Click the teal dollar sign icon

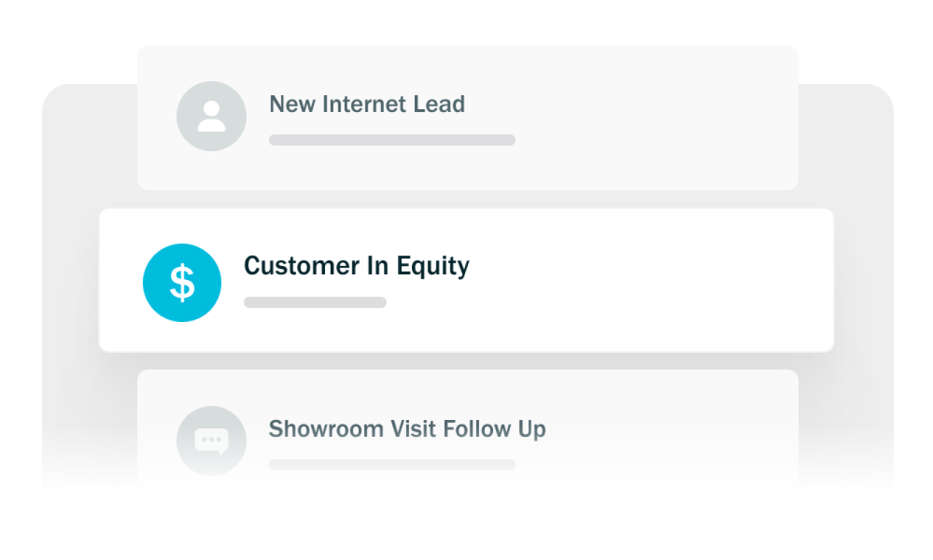(182, 283)
